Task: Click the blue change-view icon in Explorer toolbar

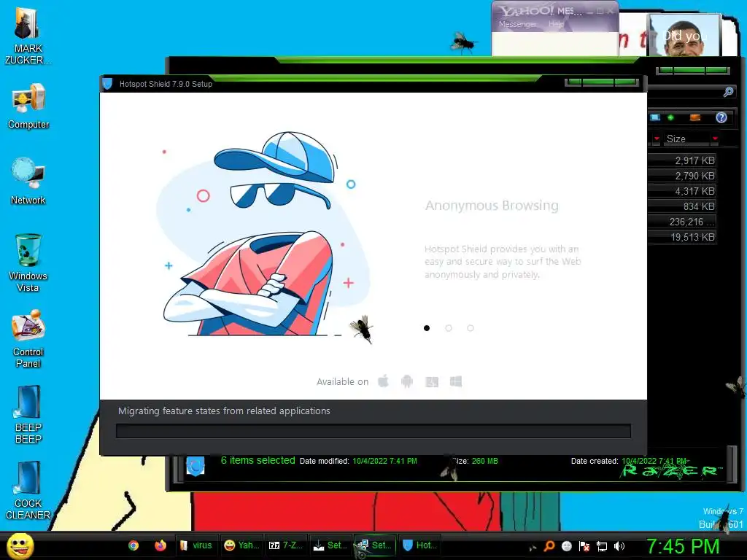Action: [655, 117]
